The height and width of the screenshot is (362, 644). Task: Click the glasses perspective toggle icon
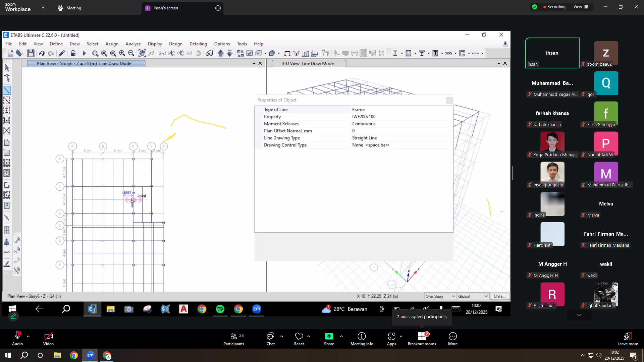click(209, 53)
